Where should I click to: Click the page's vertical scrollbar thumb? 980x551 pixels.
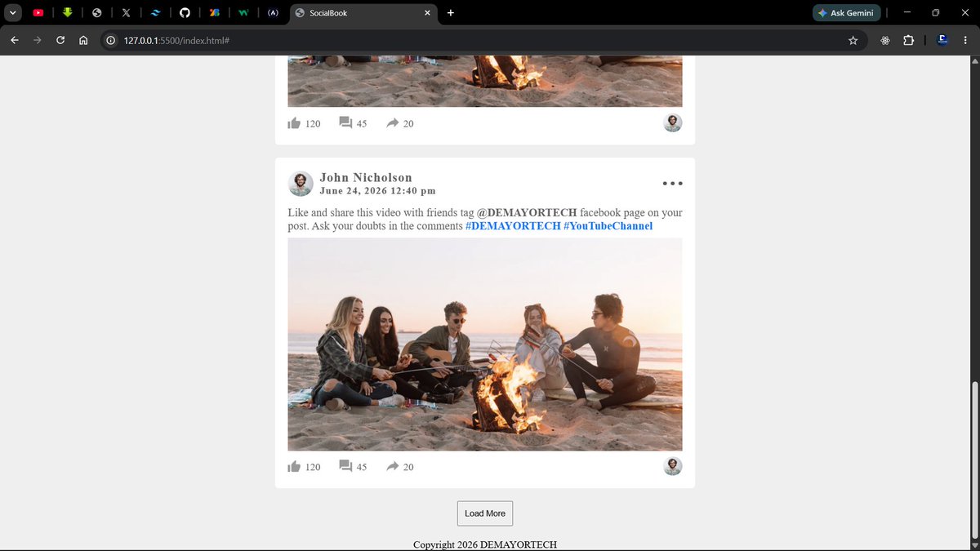(973, 459)
